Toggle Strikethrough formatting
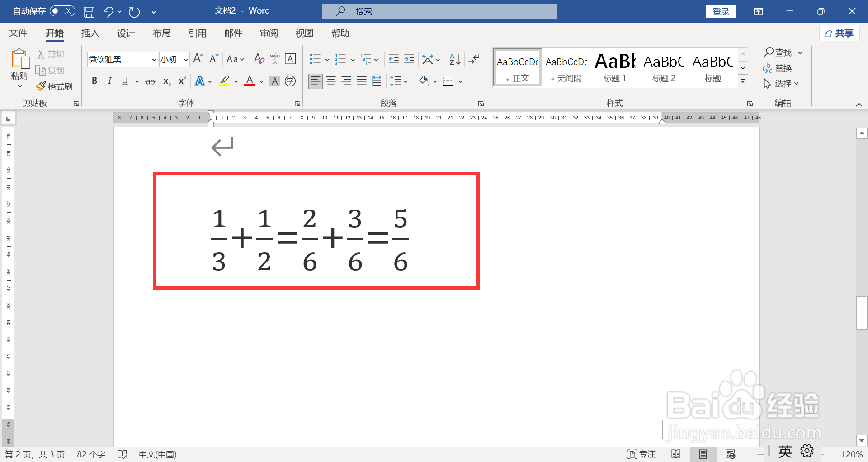This screenshot has height=462, width=868. pos(151,81)
